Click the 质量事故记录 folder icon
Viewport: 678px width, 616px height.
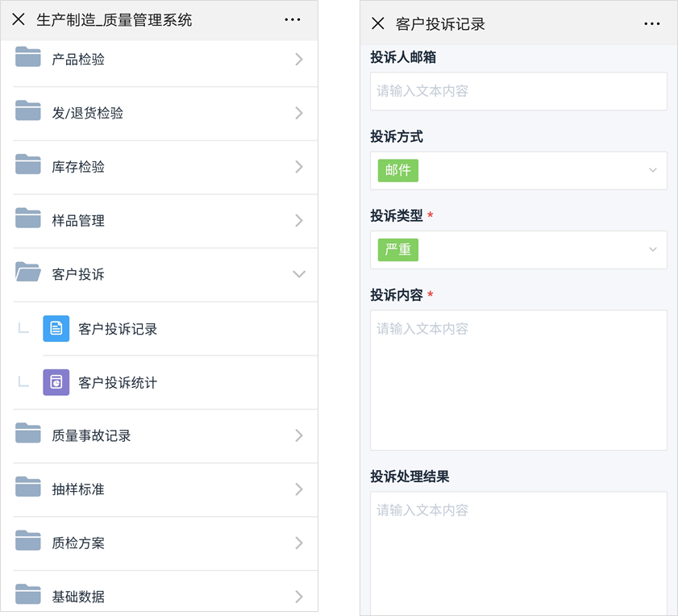(x=28, y=435)
